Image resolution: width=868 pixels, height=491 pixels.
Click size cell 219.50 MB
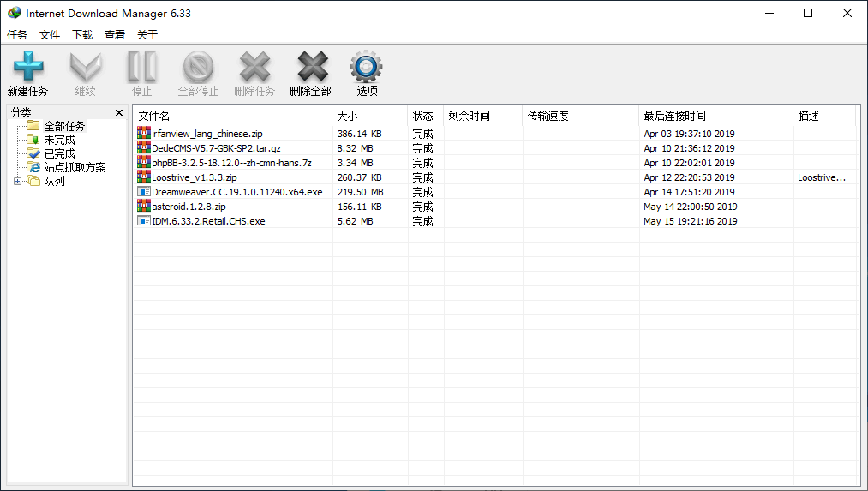pyautogui.click(x=361, y=192)
